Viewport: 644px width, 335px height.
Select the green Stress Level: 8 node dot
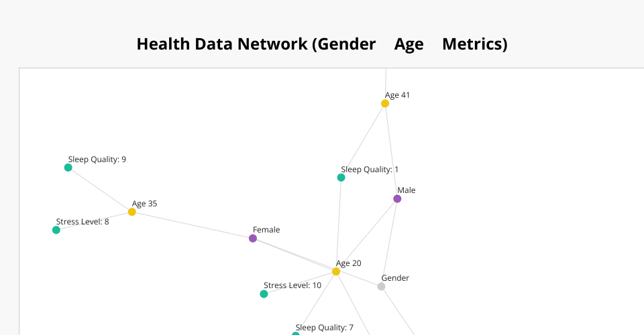[x=56, y=230]
